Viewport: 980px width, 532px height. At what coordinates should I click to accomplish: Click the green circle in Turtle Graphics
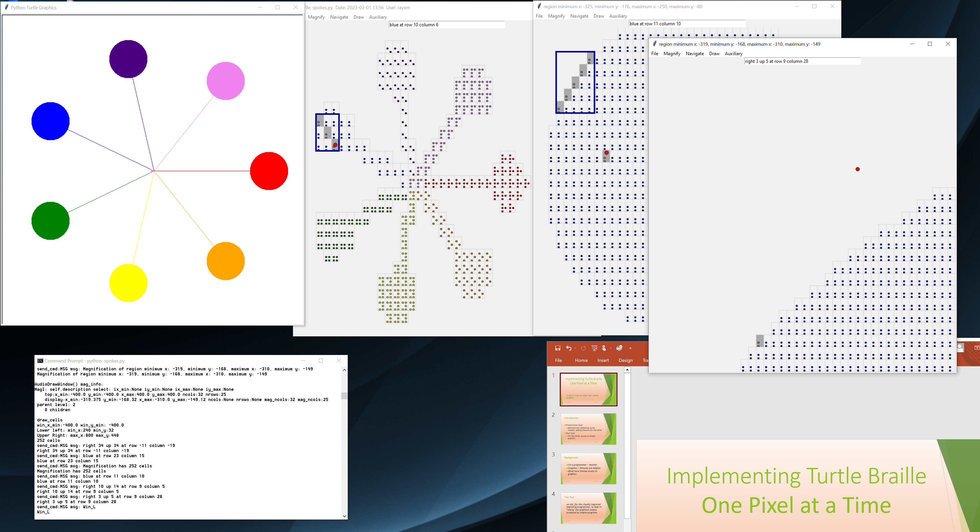pos(50,221)
